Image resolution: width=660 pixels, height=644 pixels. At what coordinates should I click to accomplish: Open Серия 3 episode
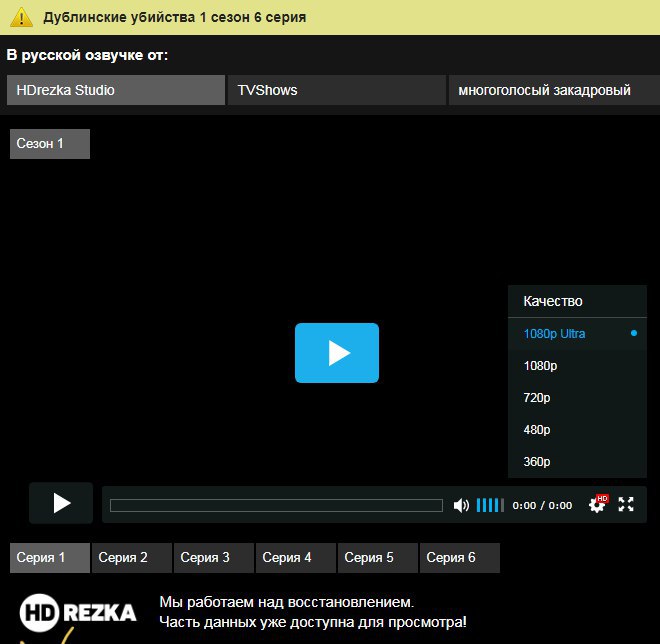pos(214,558)
